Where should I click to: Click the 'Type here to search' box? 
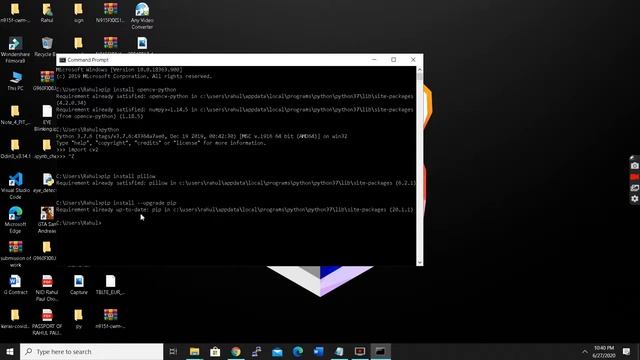tap(91, 351)
